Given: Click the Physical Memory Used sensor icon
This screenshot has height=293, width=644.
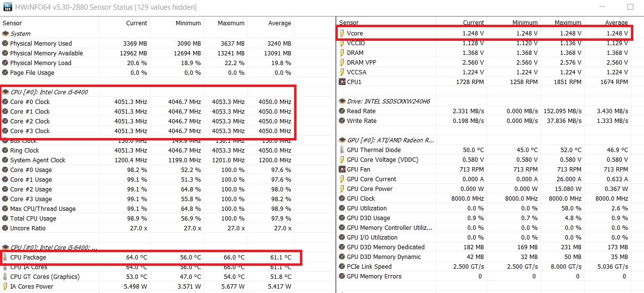Looking at the screenshot, I should (x=5, y=43).
